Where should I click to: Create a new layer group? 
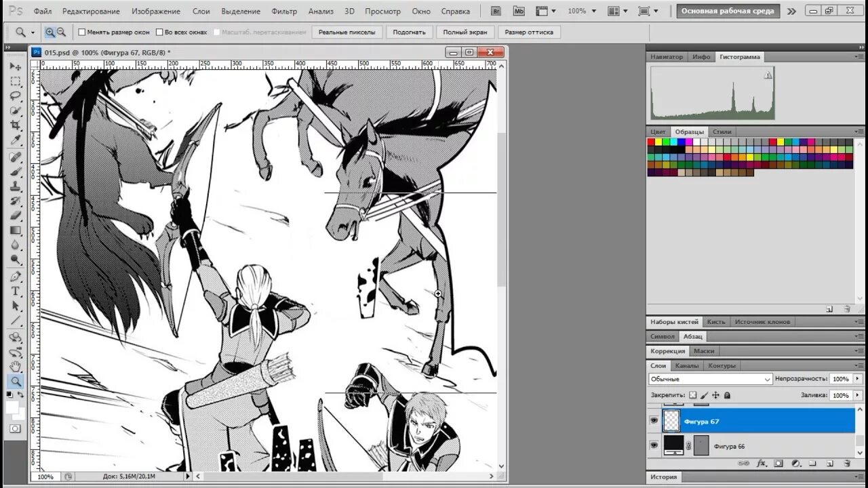(x=812, y=464)
